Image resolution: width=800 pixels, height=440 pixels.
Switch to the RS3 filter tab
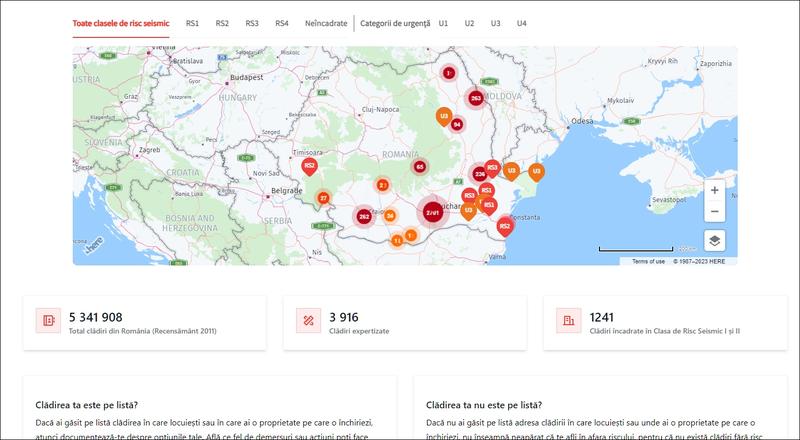click(x=252, y=23)
